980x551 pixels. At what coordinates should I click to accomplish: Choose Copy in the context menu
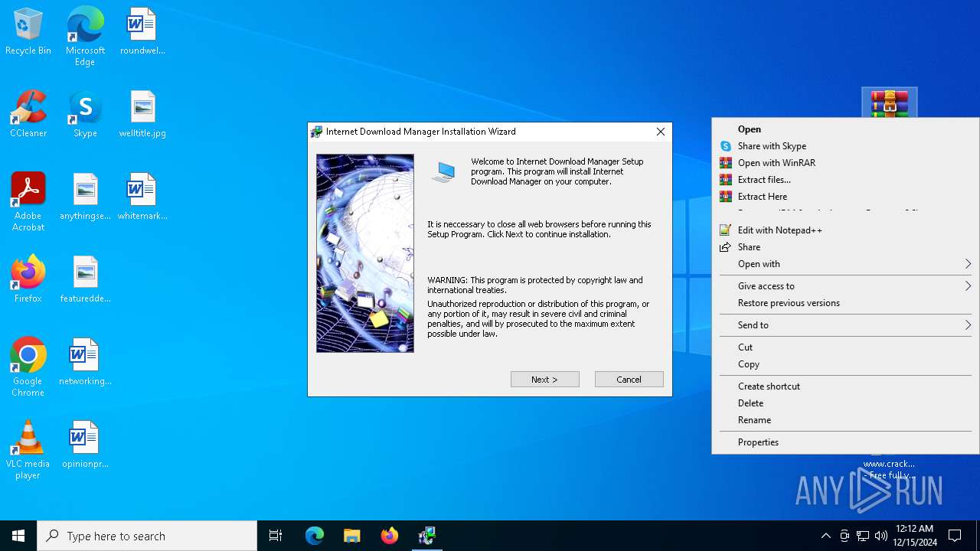pyautogui.click(x=846, y=364)
